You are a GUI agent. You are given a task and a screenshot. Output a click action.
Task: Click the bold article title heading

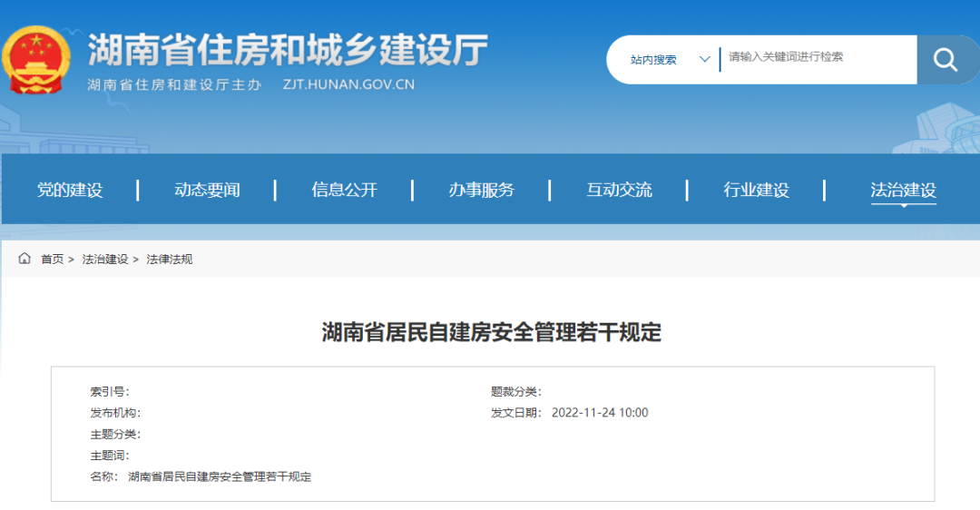tap(491, 332)
